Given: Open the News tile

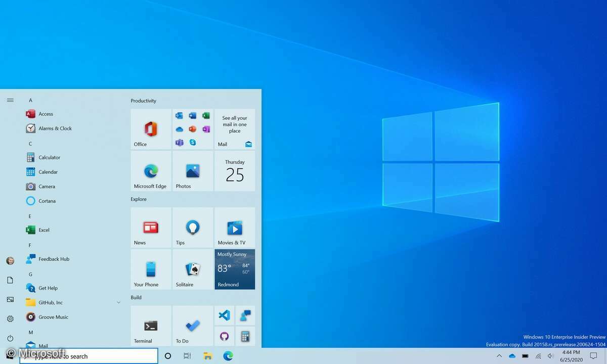Looking at the screenshot, I should click(x=151, y=227).
